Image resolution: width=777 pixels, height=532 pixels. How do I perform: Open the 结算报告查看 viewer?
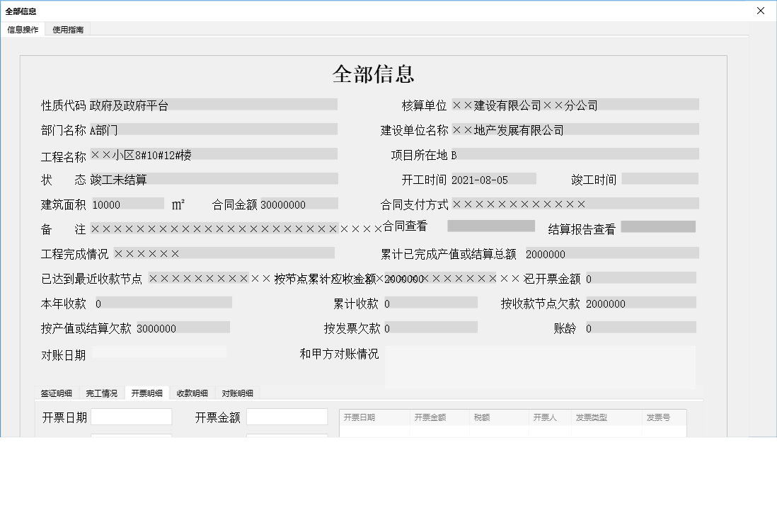(x=657, y=226)
